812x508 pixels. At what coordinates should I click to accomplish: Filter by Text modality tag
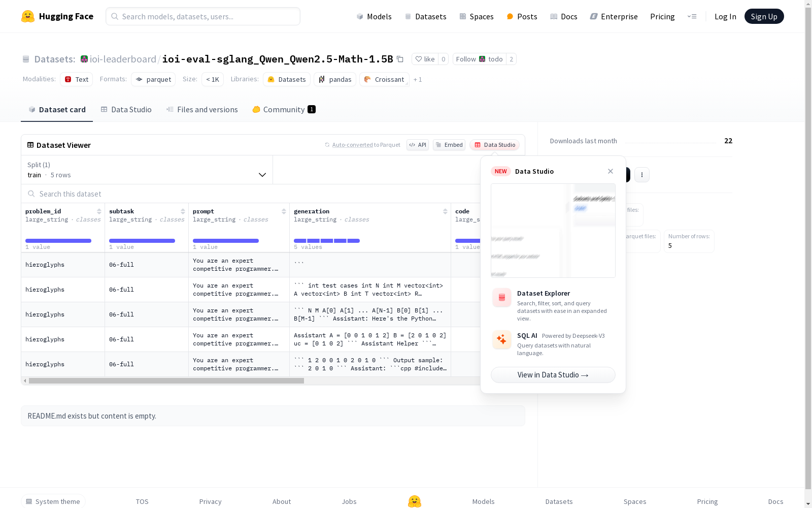coord(77,79)
